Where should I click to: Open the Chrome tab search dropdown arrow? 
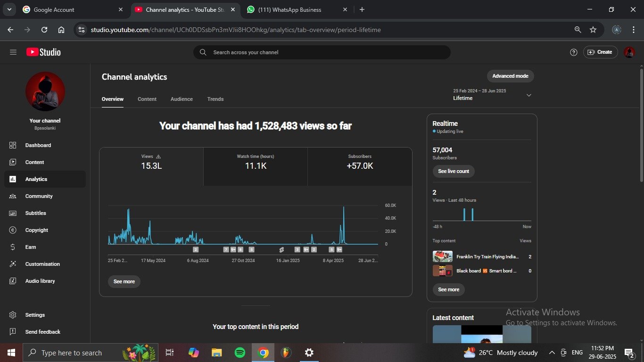point(9,9)
